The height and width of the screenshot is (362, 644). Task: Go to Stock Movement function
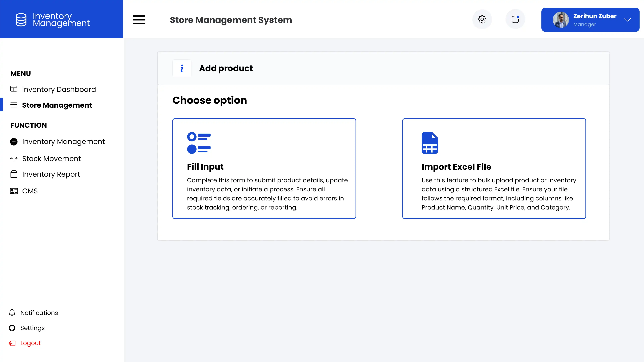(51, 158)
